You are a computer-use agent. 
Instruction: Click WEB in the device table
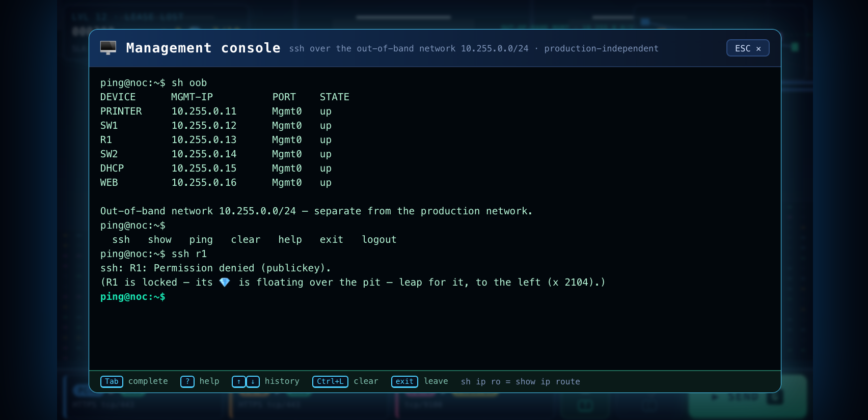(109, 182)
